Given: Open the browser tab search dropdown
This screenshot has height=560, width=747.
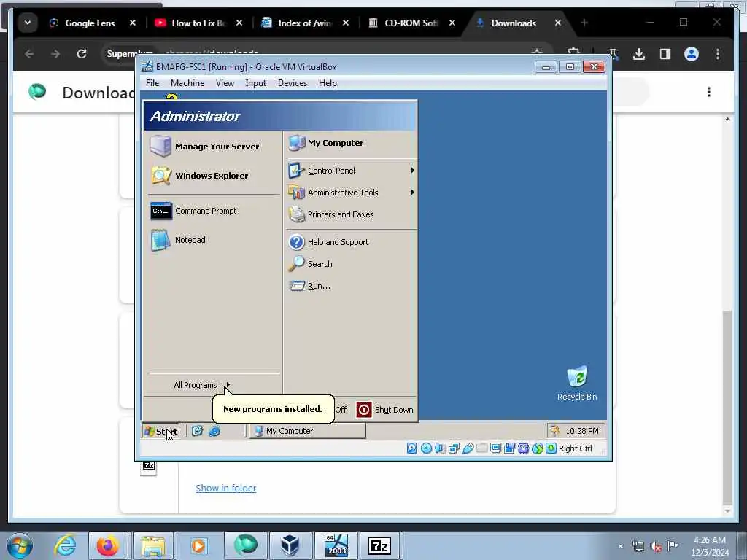Looking at the screenshot, I should pos(28,23).
